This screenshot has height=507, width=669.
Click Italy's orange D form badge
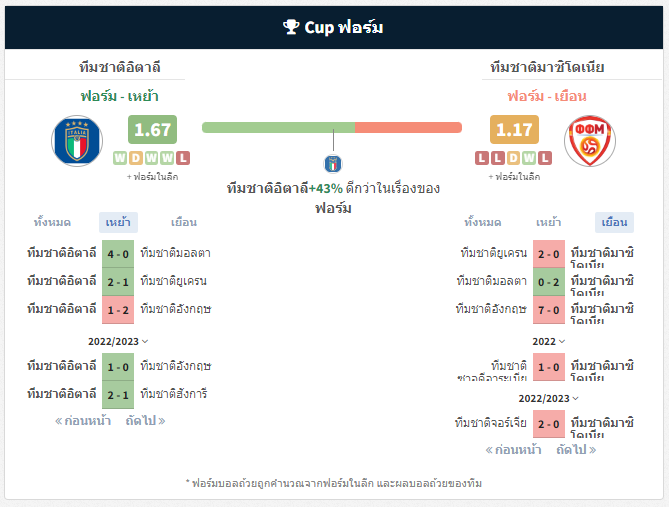136,158
